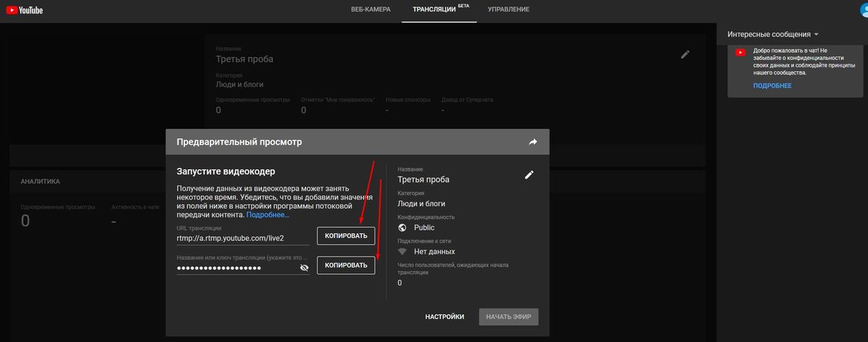The height and width of the screenshot is (342, 868).
Task: Click the URL трансляции input field
Action: click(242, 237)
